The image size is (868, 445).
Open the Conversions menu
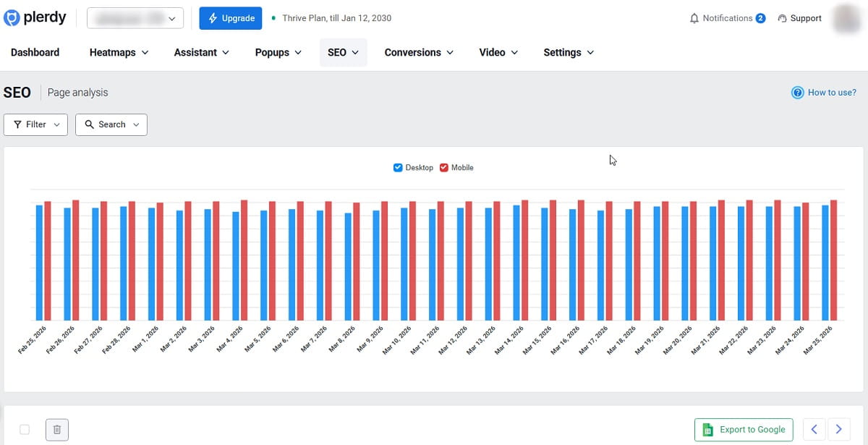click(419, 52)
